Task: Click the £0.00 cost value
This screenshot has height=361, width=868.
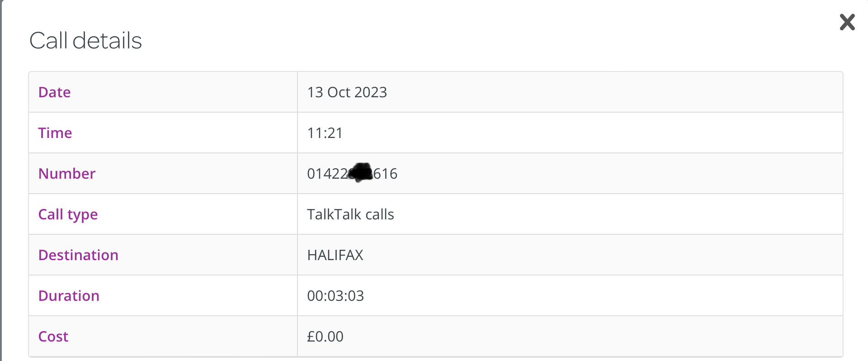Action: 325,337
